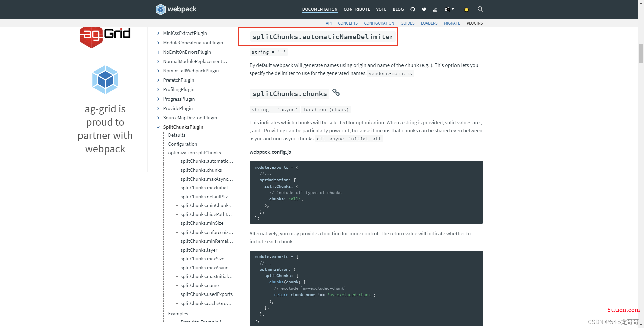Expand SourceMapDevToolPlugin chevron

pyautogui.click(x=158, y=118)
